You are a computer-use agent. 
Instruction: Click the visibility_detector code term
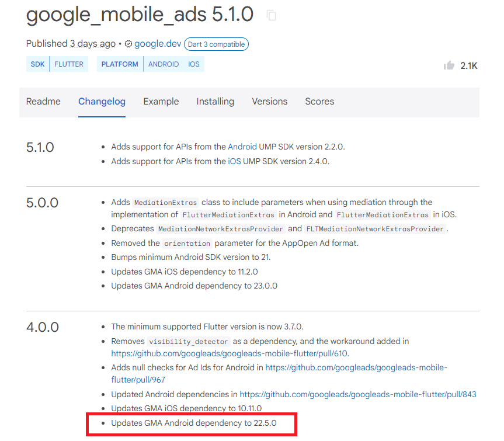(x=189, y=341)
